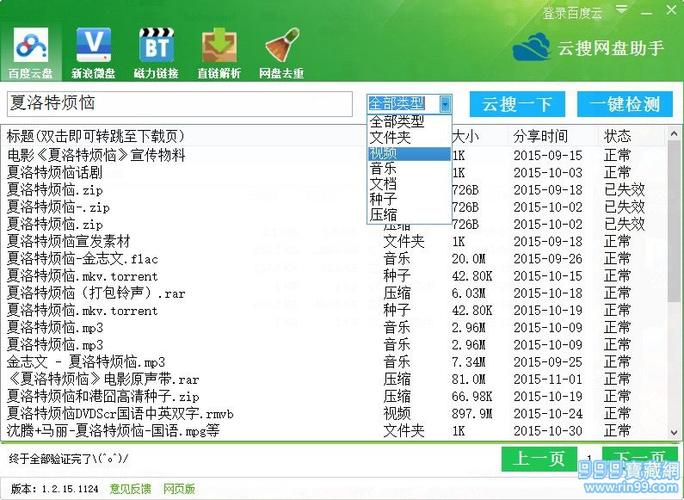
Task: Open the 网页版 web version link
Action: pos(179,488)
